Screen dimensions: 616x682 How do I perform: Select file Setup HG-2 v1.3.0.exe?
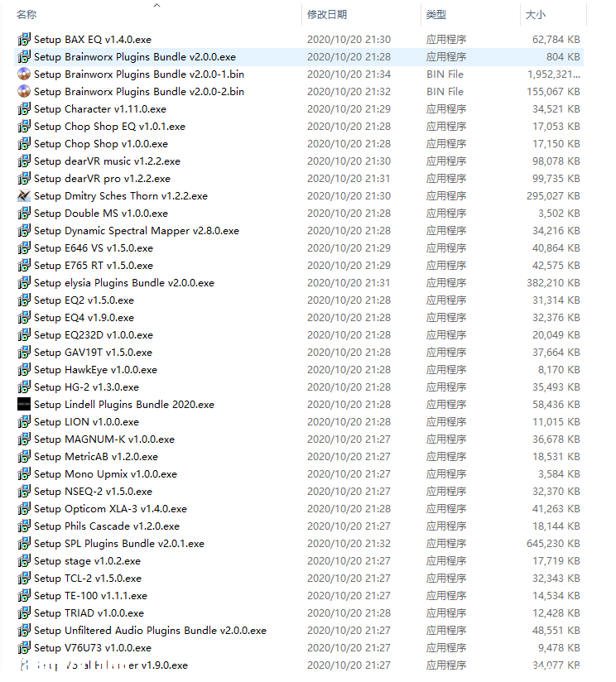(87, 387)
